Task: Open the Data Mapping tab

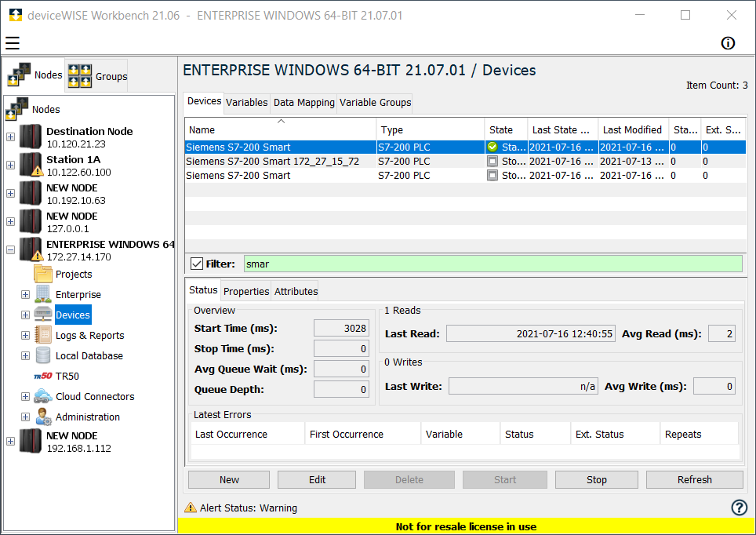Action: click(x=303, y=103)
